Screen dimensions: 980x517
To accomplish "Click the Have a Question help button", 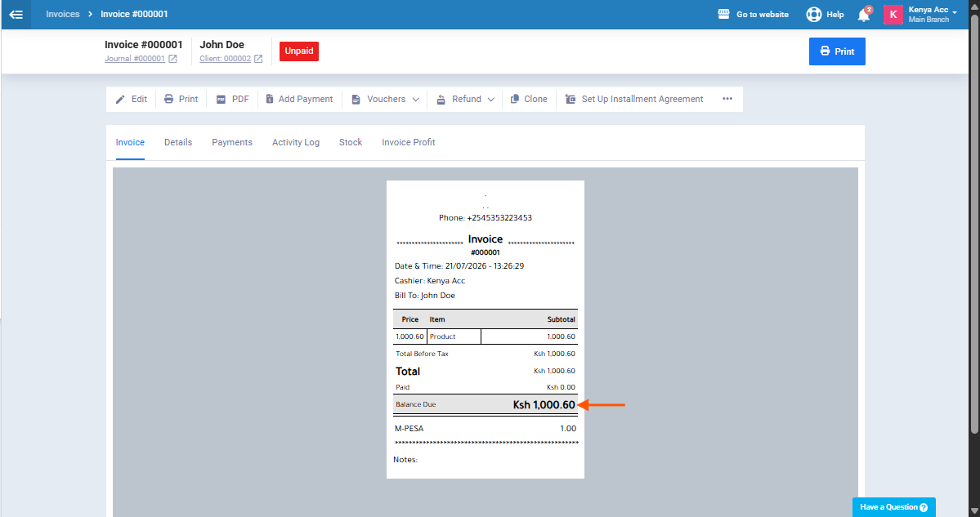I will (x=893, y=507).
